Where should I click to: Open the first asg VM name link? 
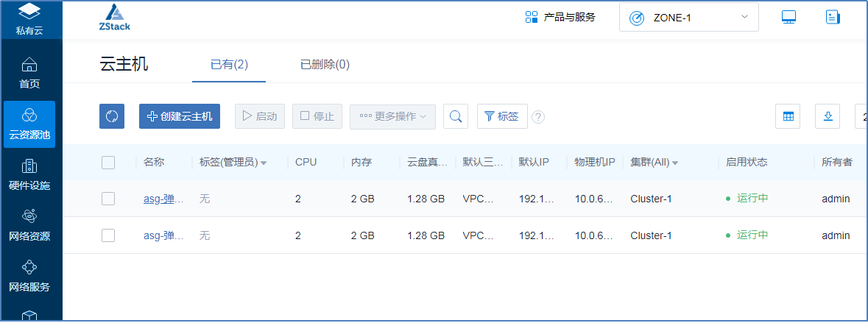click(x=163, y=199)
